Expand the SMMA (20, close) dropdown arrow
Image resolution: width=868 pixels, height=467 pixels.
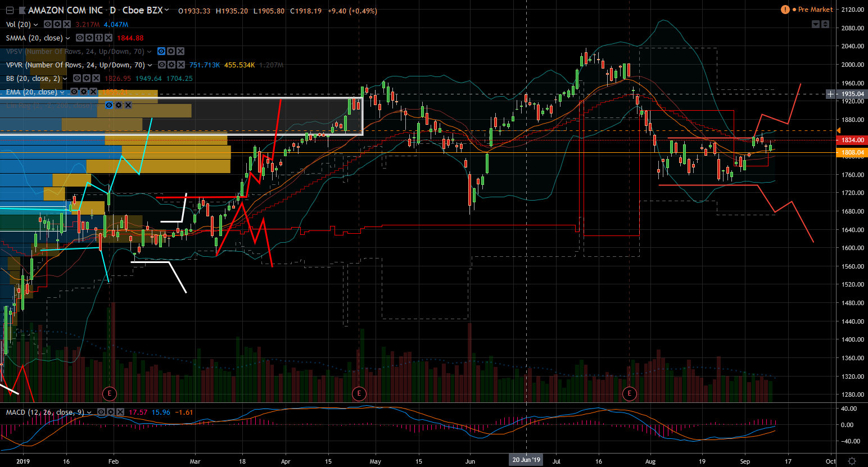[x=68, y=38]
